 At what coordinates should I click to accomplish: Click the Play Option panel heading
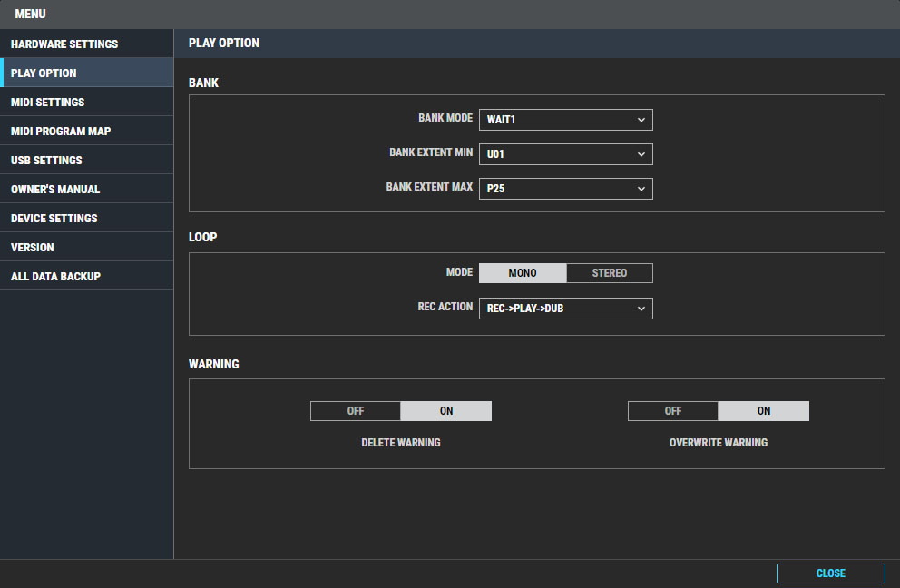tap(224, 43)
